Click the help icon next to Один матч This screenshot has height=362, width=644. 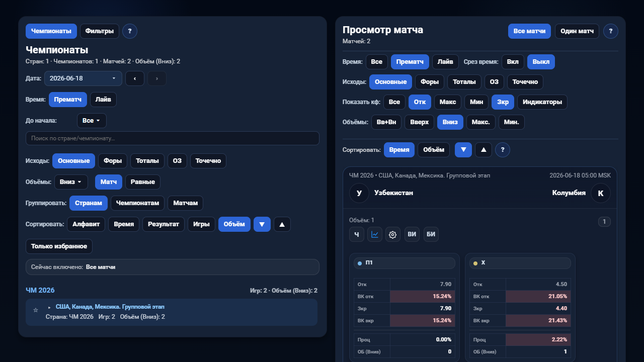611,31
